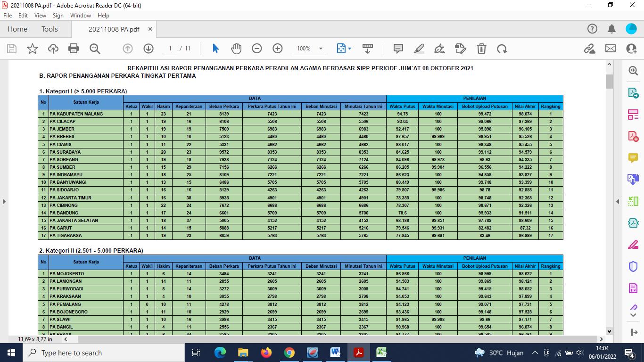The height and width of the screenshot is (362, 644).
Task: Select the Hand pan tool
Action: (236, 49)
